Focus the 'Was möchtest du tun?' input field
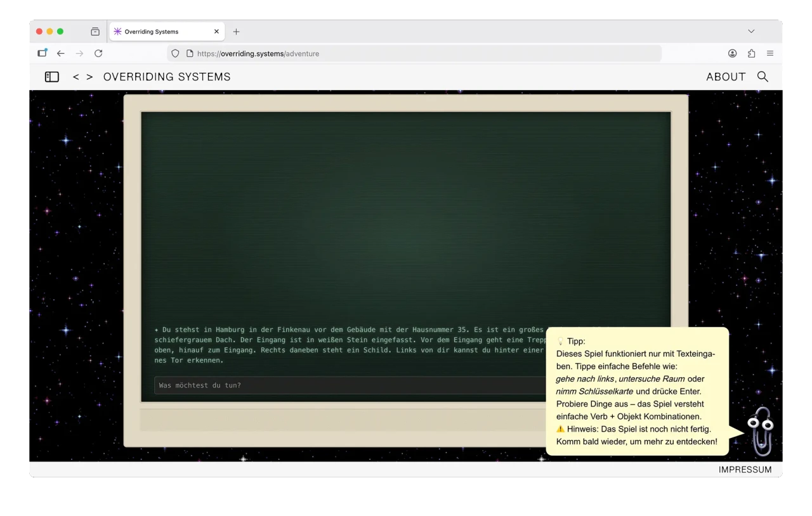The height and width of the screenshot is (516, 812). tap(349, 385)
